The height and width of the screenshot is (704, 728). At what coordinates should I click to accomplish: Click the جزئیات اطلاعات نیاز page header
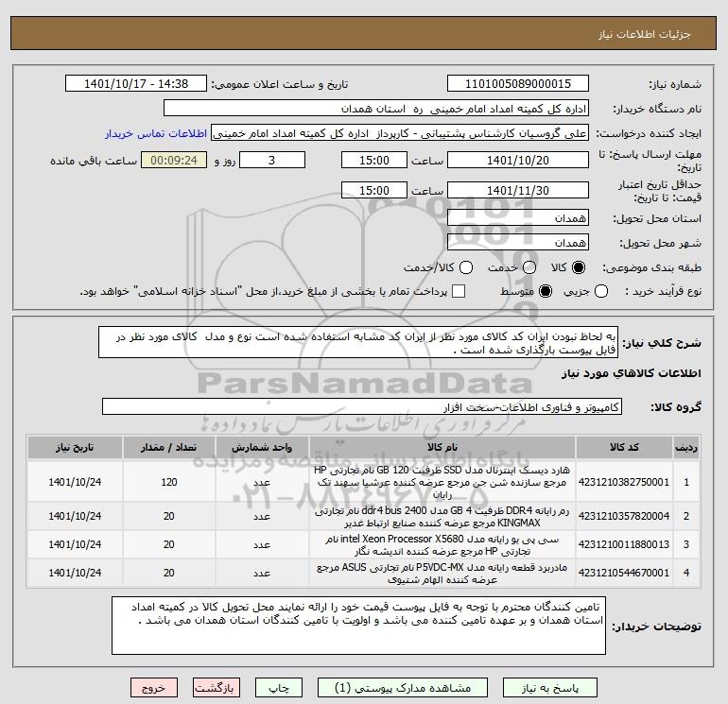pyautogui.click(x=644, y=35)
